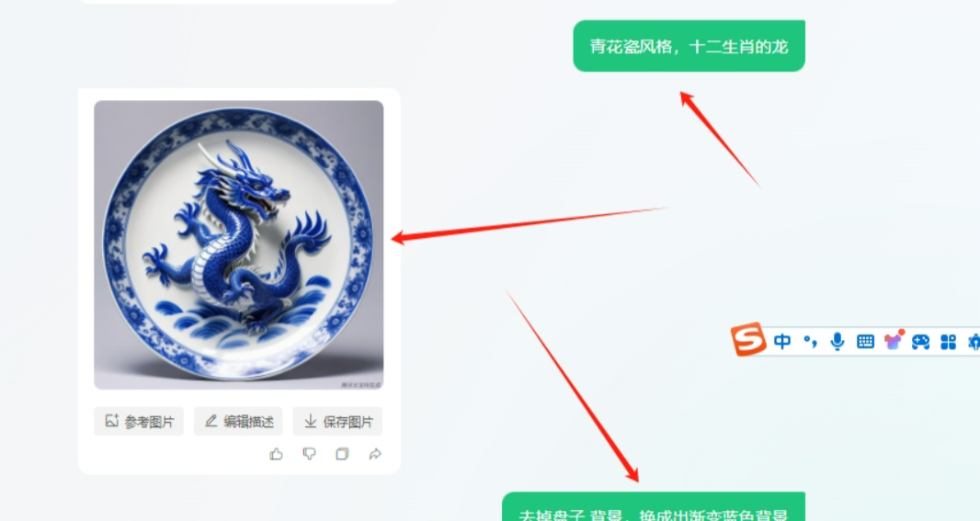Activate Sogou voice input microphone icon
This screenshot has height=521, width=980.
(x=838, y=341)
